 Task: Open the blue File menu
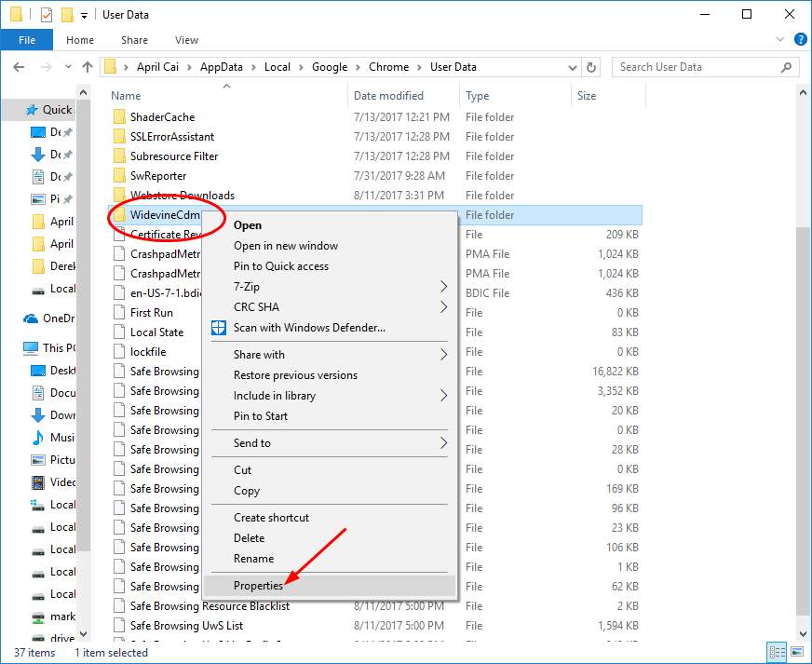tap(27, 40)
